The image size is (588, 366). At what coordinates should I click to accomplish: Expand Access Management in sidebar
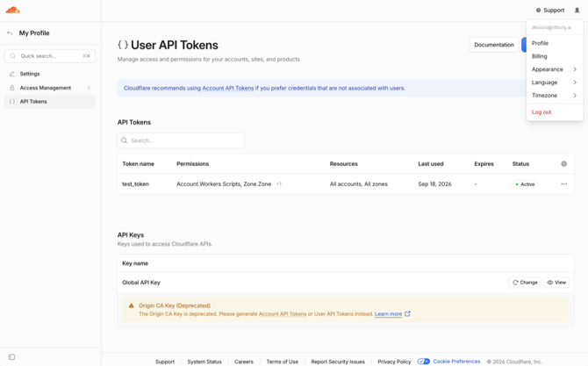89,88
